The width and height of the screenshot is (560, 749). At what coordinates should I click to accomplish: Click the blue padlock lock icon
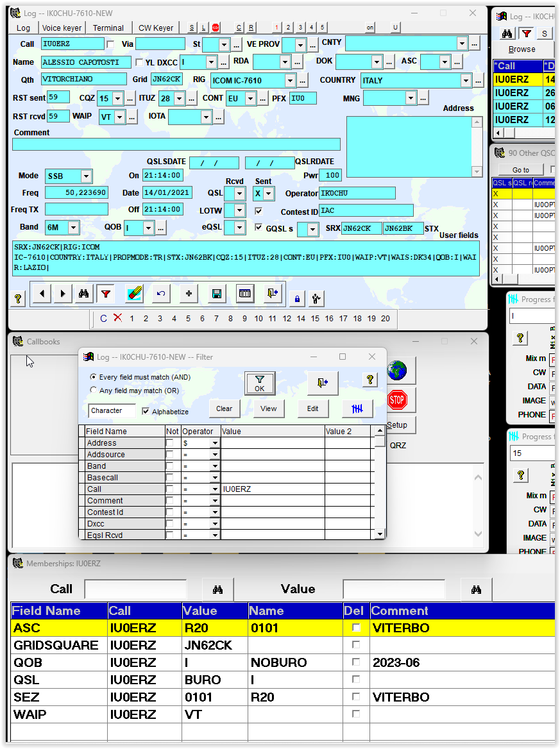coord(297,299)
